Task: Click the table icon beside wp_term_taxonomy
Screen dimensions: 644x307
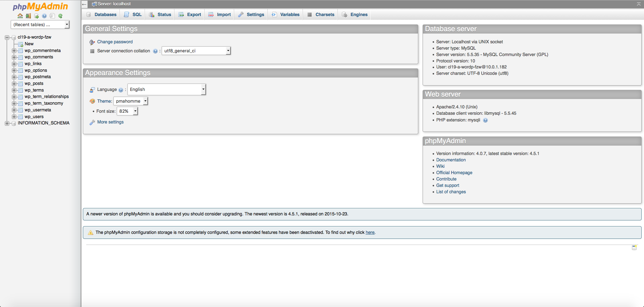Action: point(20,103)
